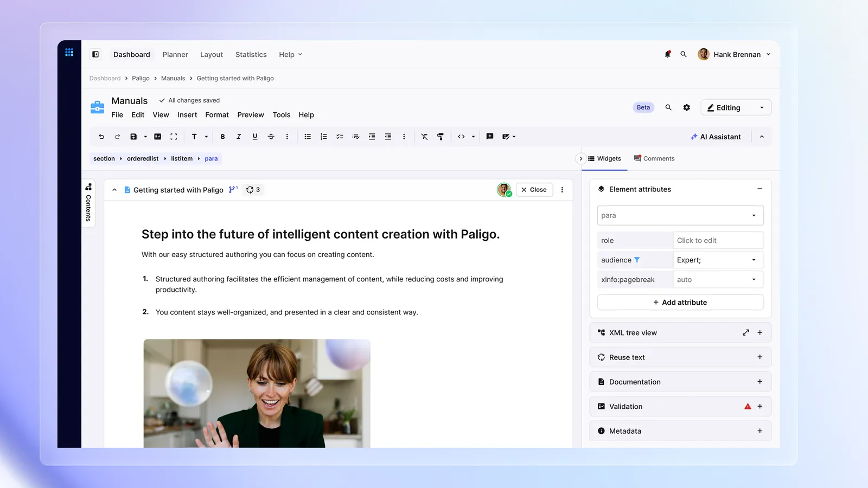Expand the Metadata widget

[760, 431]
